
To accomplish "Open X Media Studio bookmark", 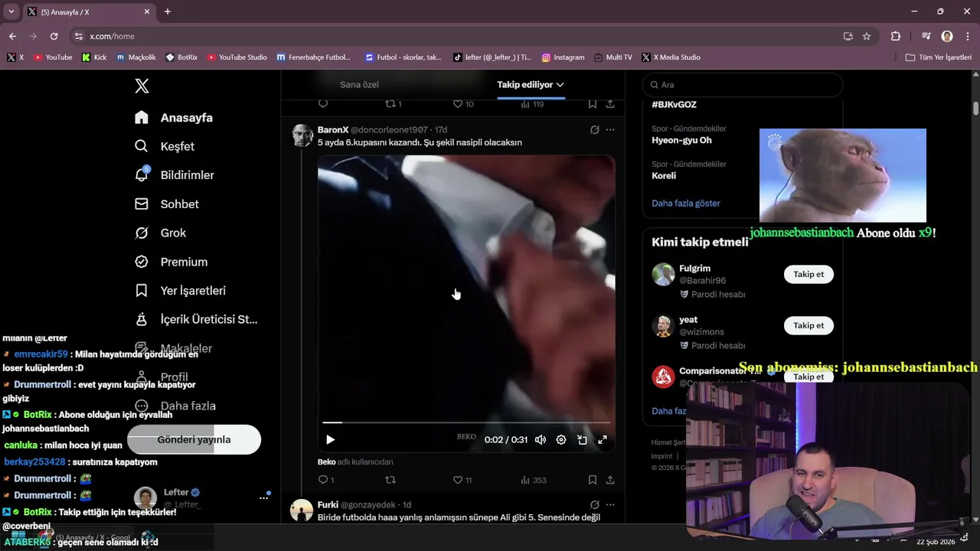I will [671, 57].
